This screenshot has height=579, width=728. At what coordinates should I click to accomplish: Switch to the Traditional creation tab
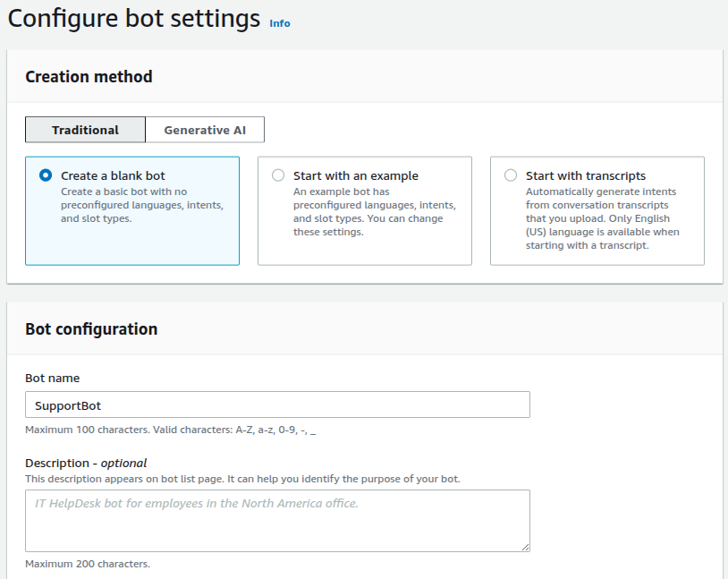(86, 130)
